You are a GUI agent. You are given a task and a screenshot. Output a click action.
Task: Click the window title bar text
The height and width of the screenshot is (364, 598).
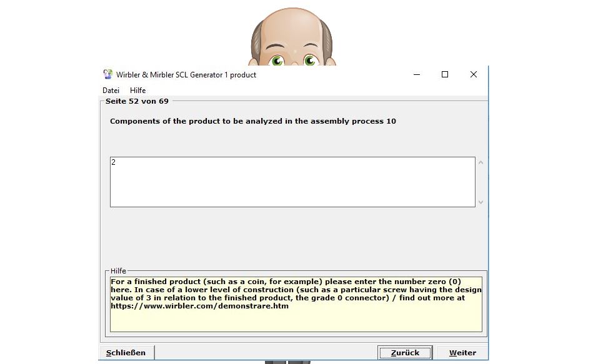pyautogui.click(x=186, y=75)
